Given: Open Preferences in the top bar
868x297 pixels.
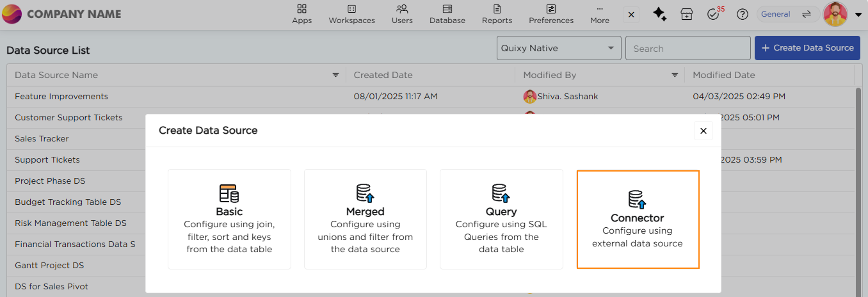Looking at the screenshot, I should [x=551, y=14].
